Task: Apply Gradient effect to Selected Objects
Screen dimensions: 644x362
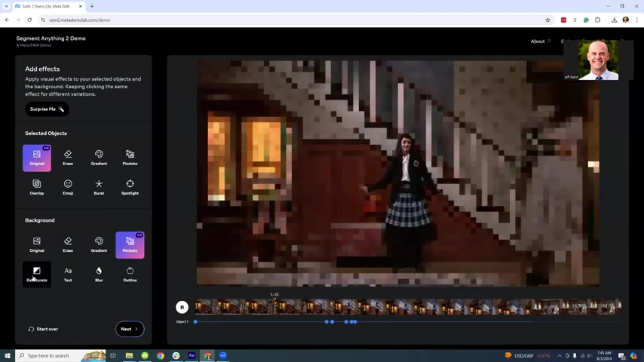Action: [99, 158]
